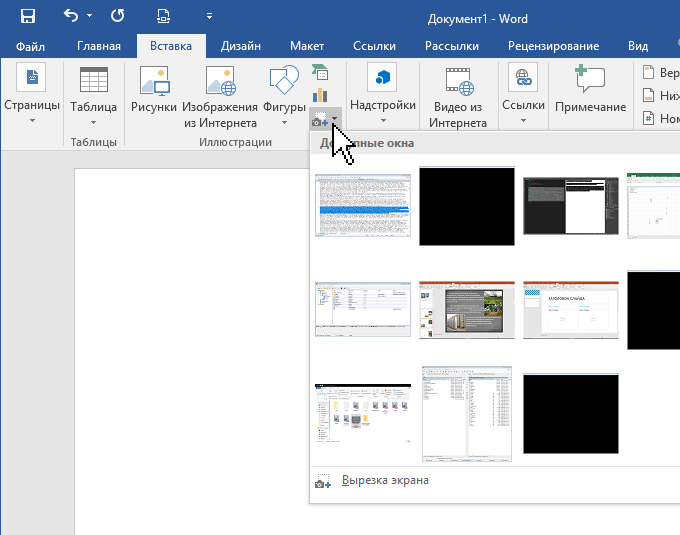Select the PowerPoint slide with photos thumbnail

coord(467,310)
